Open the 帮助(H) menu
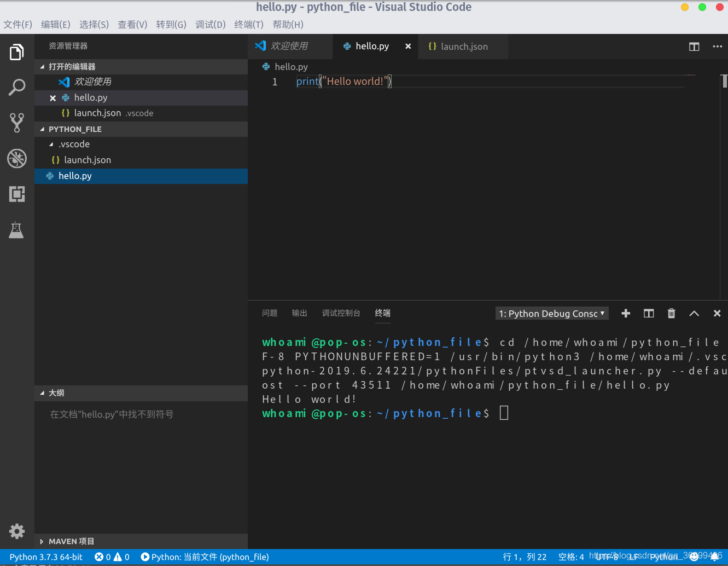The width and height of the screenshot is (728, 566). pos(288,25)
